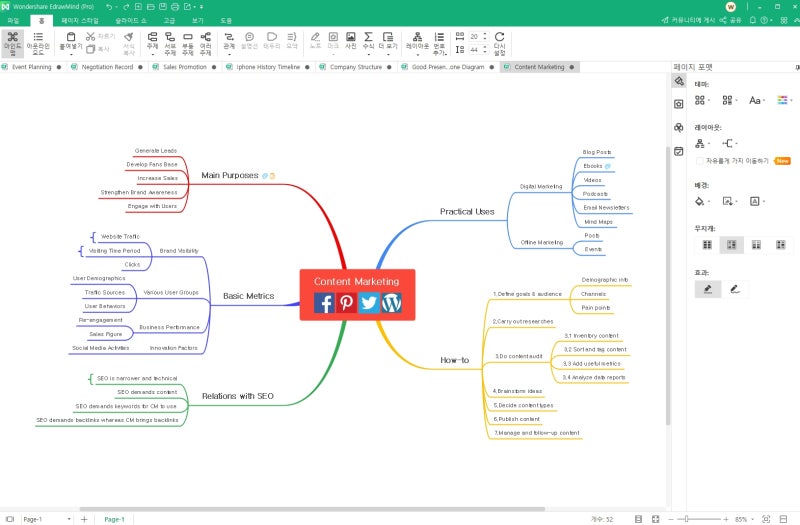Open the Advanced ribbon tab
The height and width of the screenshot is (525, 800).
pos(169,20)
